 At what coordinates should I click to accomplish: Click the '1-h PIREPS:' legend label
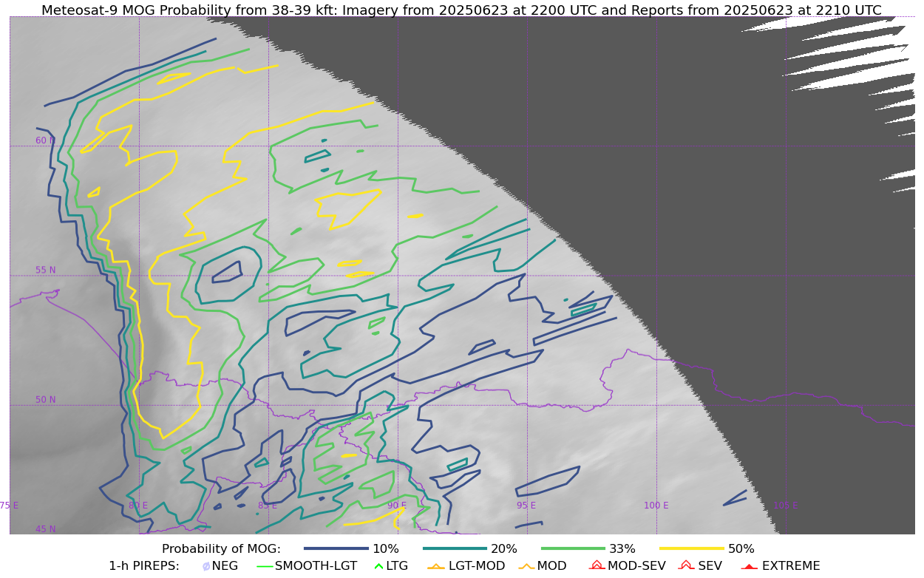[143, 566]
